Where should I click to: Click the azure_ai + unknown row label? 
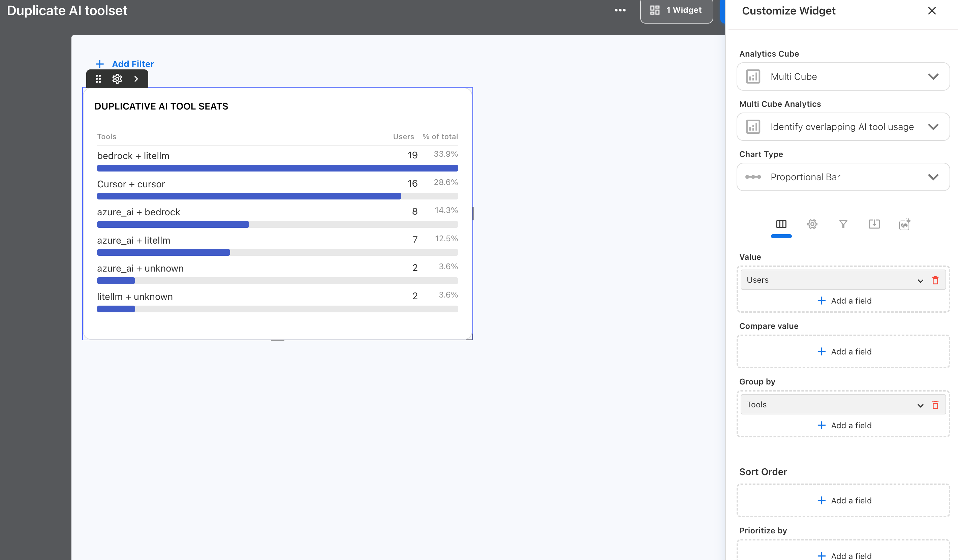(140, 268)
